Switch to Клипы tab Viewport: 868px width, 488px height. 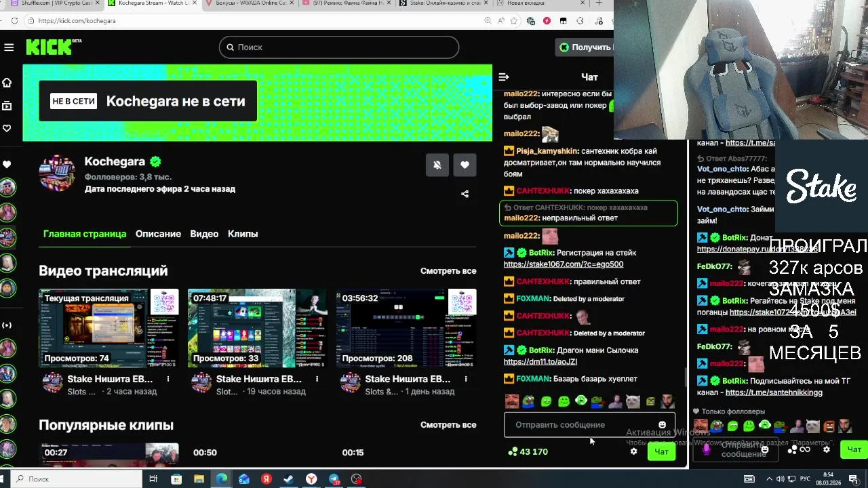pos(243,234)
